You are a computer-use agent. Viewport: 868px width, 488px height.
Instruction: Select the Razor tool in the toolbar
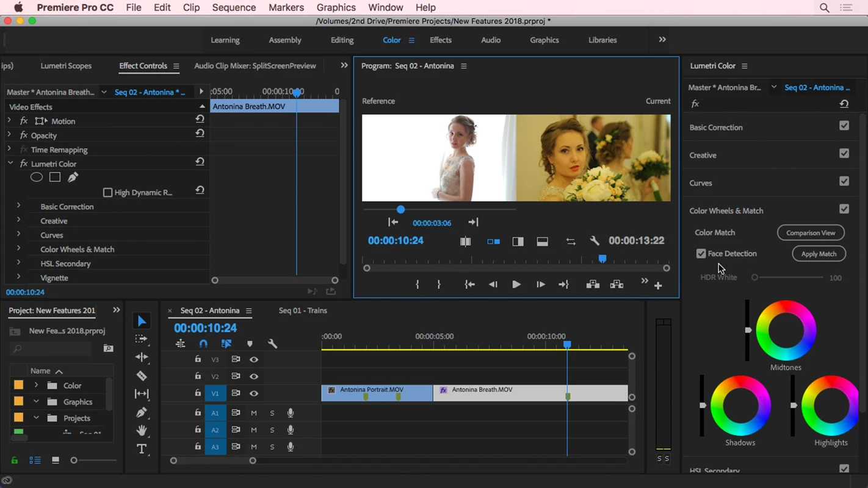(x=142, y=376)
